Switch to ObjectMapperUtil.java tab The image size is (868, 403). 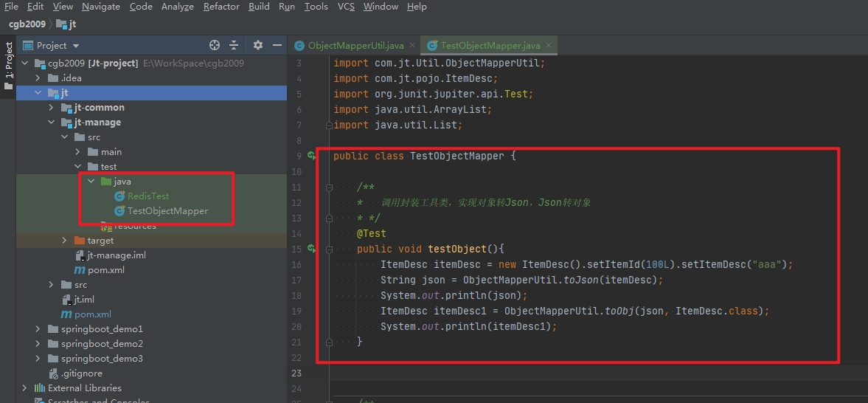point(355,46)
